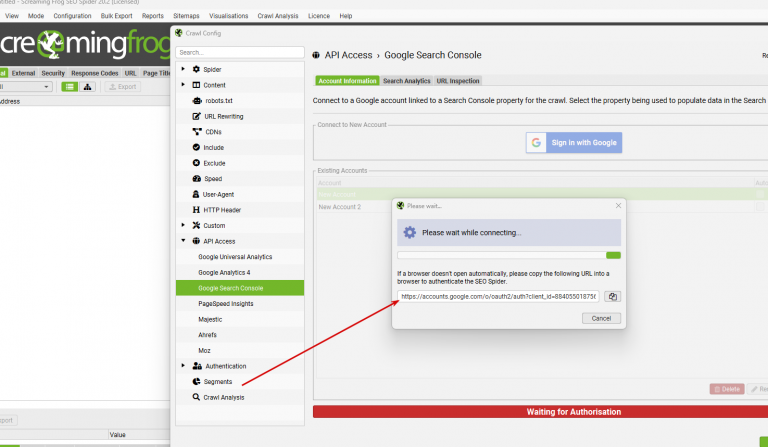Click the Google G logo on sign-in button
The width and height of the screenshot is (768, 447).
[536, 142]
